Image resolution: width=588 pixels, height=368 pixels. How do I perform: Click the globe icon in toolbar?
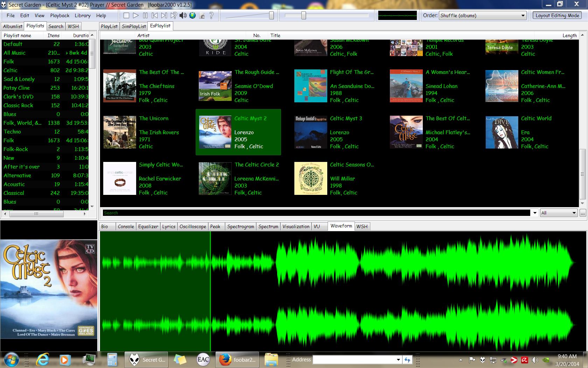192,15
